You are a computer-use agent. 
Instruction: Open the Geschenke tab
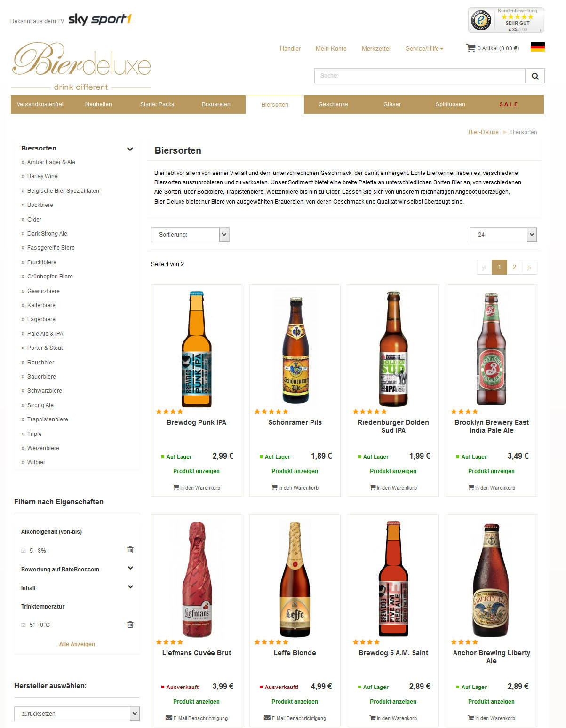click(333, 104)
